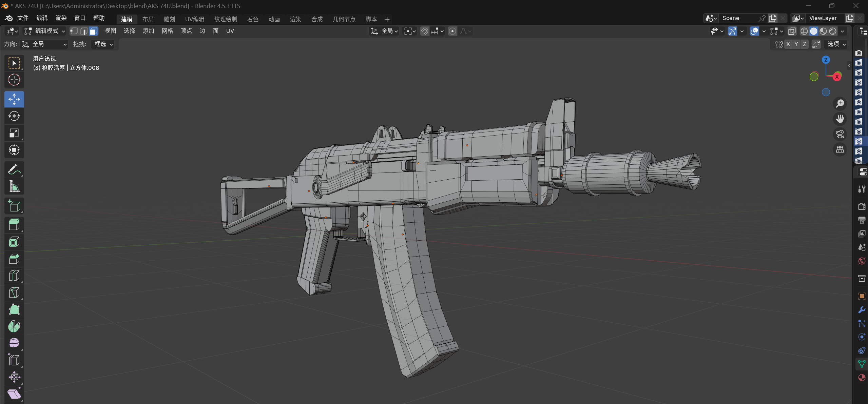Switch to face select mode
The image size is (868, 404).
[94, 31]
